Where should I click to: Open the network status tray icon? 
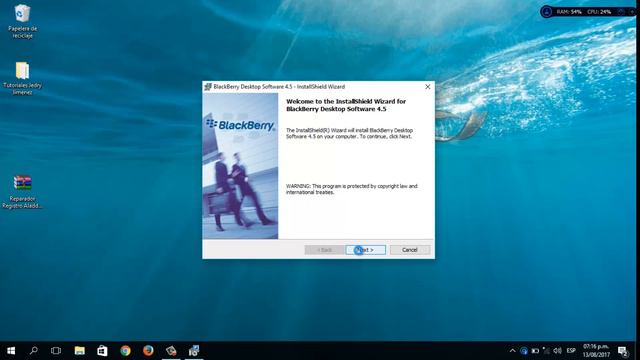(x=546, y=351)
